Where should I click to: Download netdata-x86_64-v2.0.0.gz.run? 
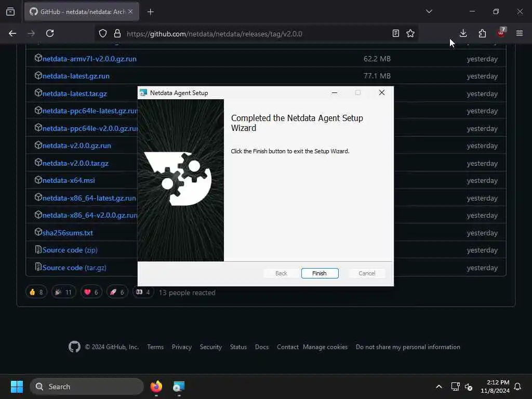pos(90,216)
